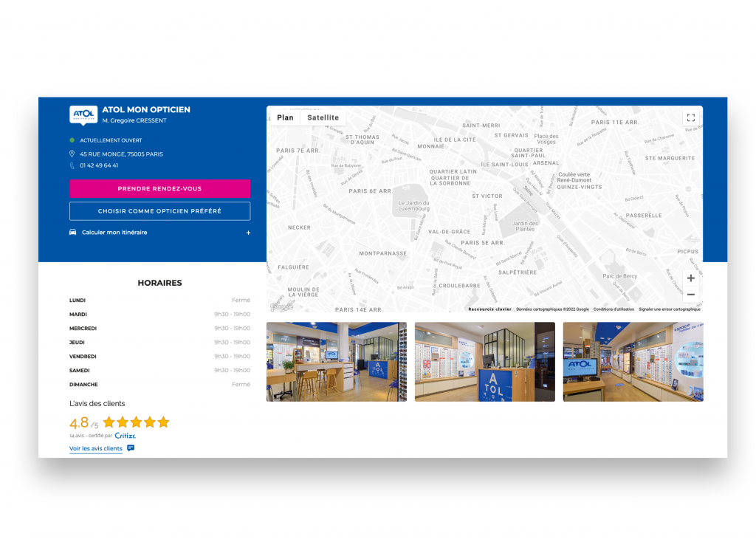
Task: Click address 45 Rue Monge, 75005 Paris
Action: pos(121,154)
